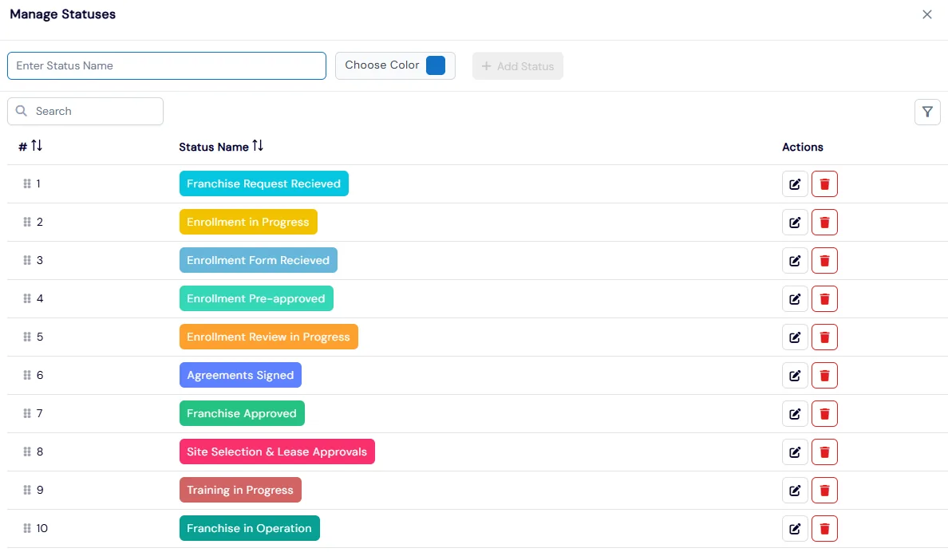Click the drag handle for row 1

tap(27, 183)
